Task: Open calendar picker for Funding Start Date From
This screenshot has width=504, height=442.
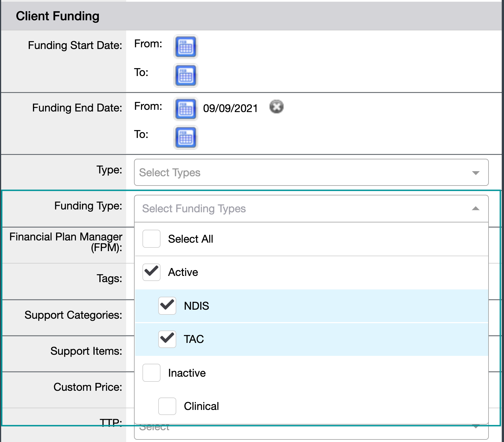Action: point(186,47)
